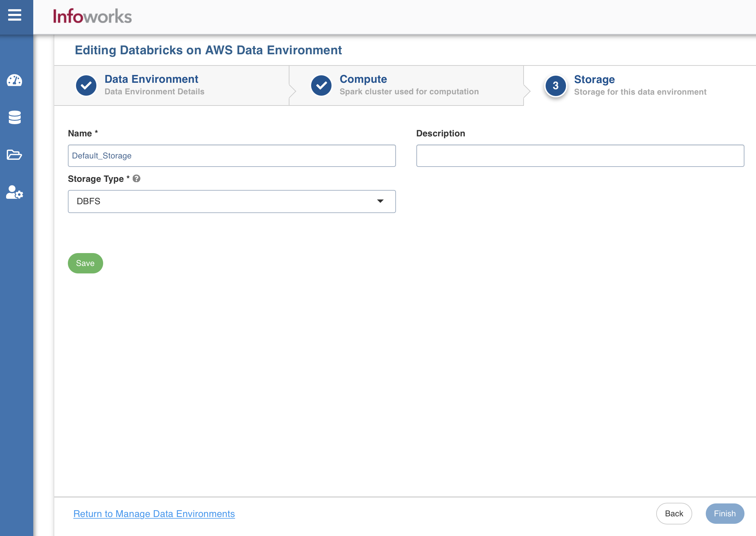Click the Compute step checkmark icon
The width and height of the screenshot is (756, 536).
point(321,85)
